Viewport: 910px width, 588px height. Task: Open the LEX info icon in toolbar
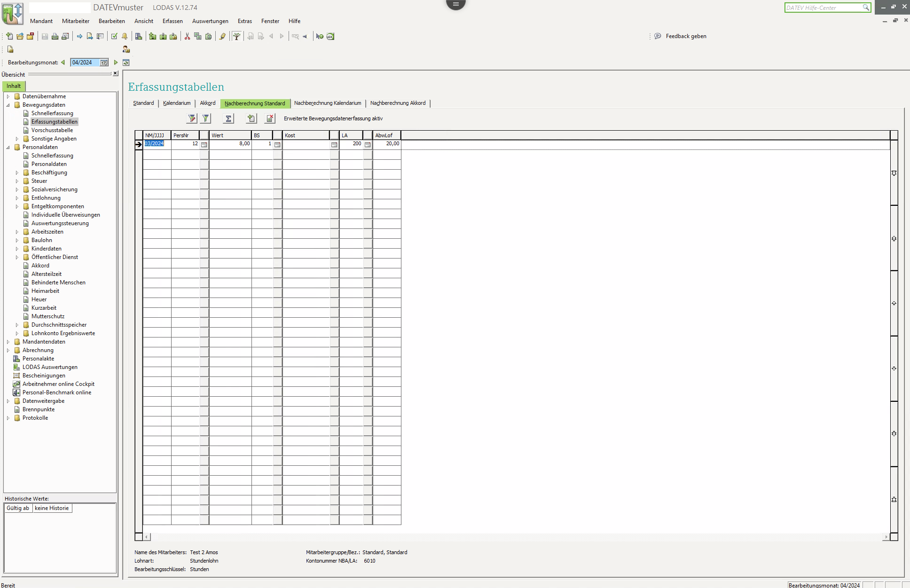coord(330,36)
